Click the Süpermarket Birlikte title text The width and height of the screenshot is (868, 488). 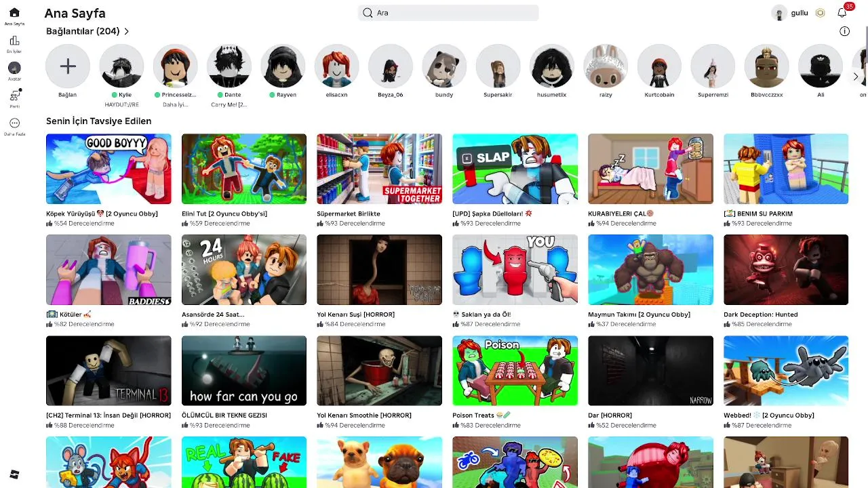point(349,213)
